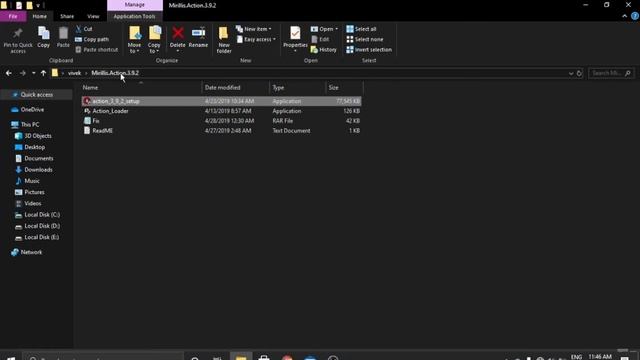Click the Copy ribbon icon
This screenshot has height=360, width=640.
[43, 37]
